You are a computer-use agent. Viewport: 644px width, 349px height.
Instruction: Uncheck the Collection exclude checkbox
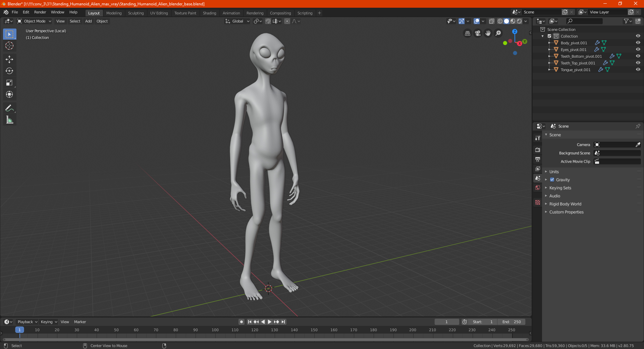tap(549, 36)
